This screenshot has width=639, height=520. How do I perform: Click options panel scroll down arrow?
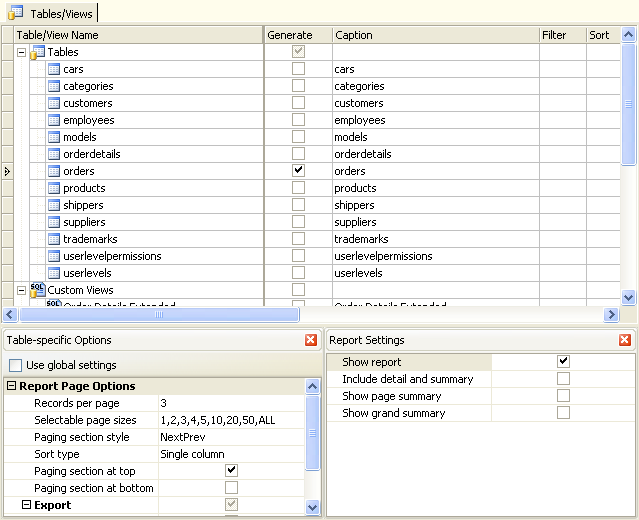click(x=313, y=507)
